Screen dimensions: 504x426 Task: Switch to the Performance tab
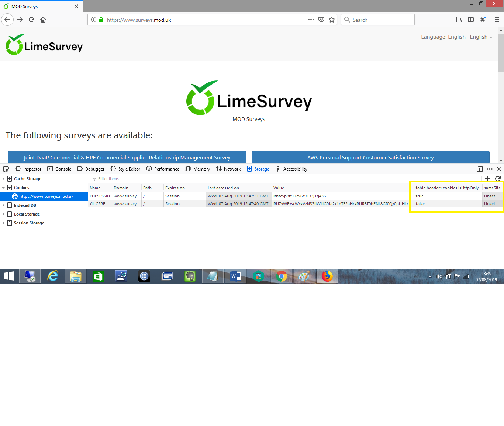pyautogui.click(x=163, y=169)
